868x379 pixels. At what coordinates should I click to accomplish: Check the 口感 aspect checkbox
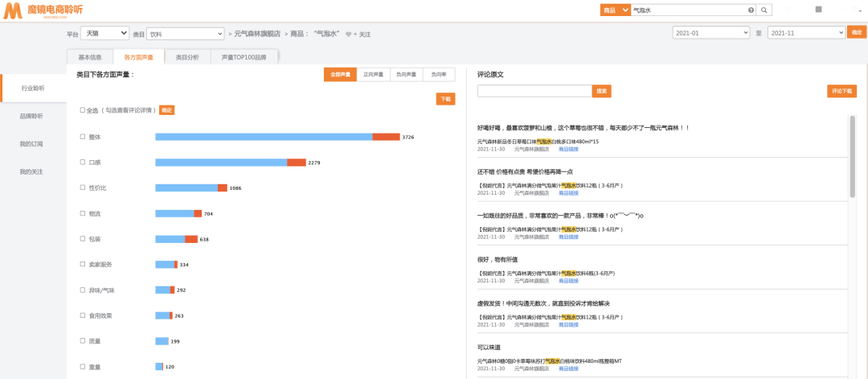[83, 163]
